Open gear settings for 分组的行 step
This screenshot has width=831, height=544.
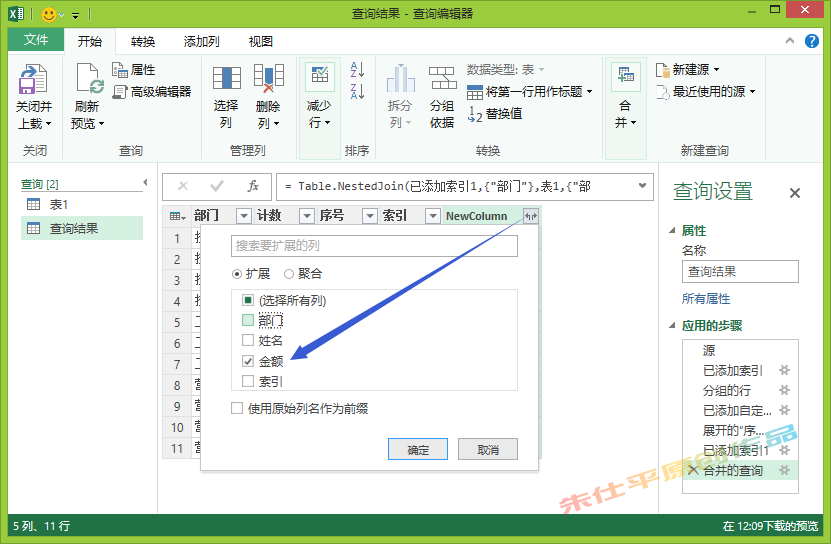[784, 390]
